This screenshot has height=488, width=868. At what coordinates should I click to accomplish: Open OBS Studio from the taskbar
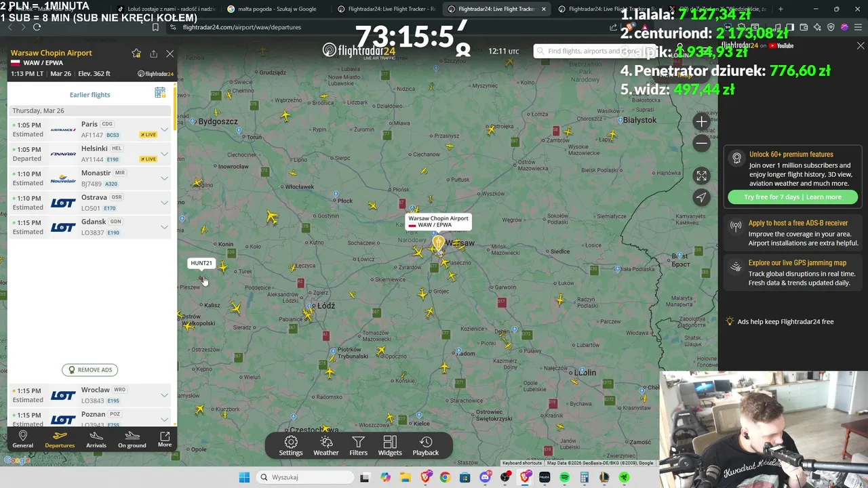(505, 477)
